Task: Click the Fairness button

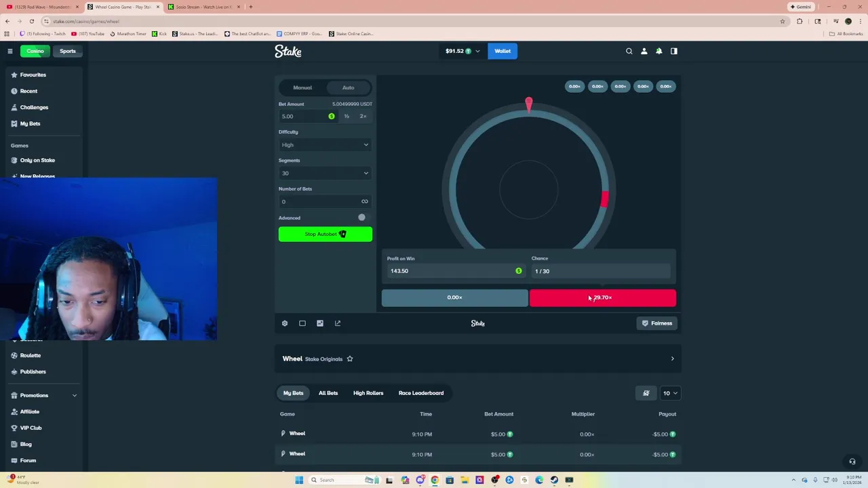Action: pos(657,323)
